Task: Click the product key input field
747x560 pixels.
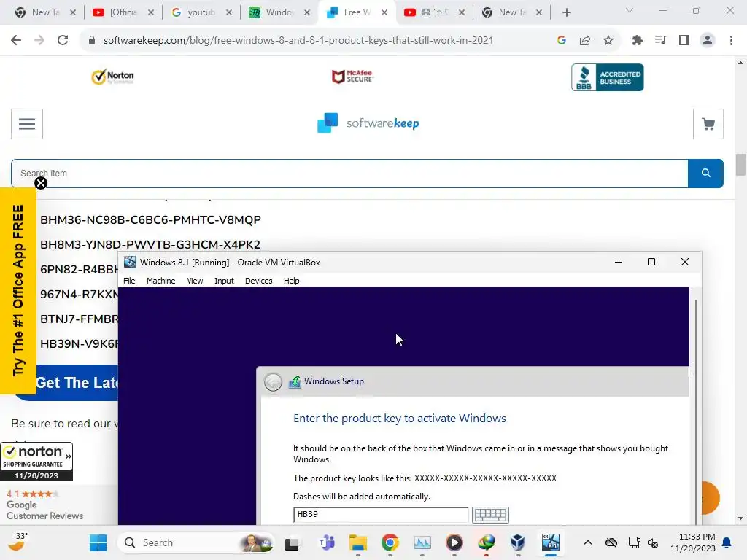Action: click(381, 515)
